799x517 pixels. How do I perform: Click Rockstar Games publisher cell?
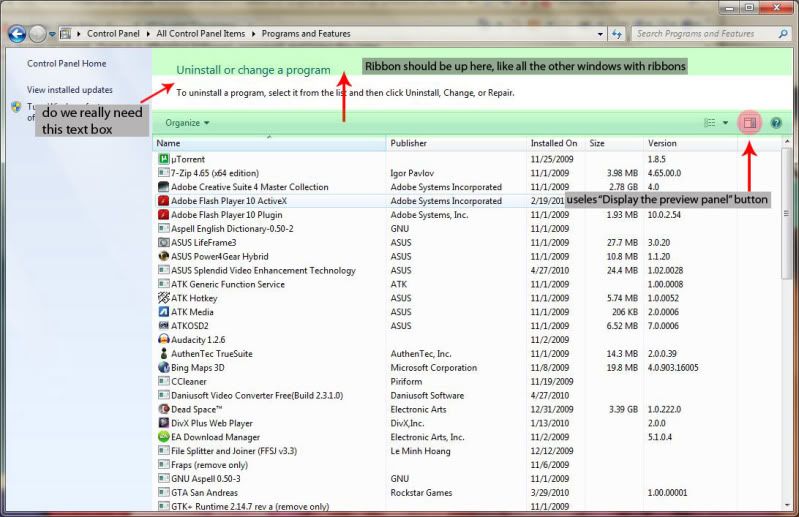pyautogui.click(x=421, y=493)
